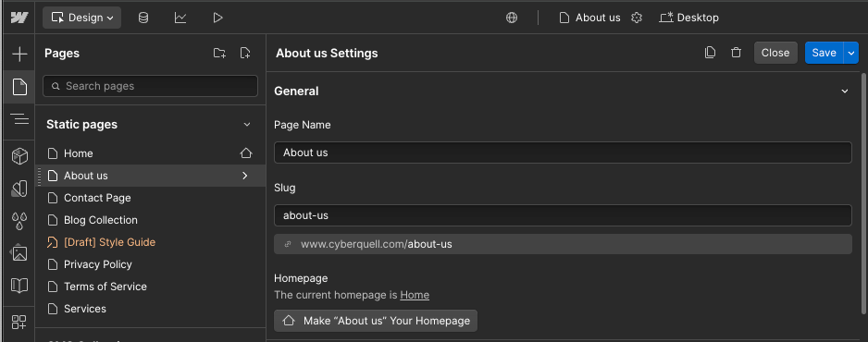Open the Add elements panel plus icon
The height and width of the screenshot is (342, 868).
click(x=19, y=55)
